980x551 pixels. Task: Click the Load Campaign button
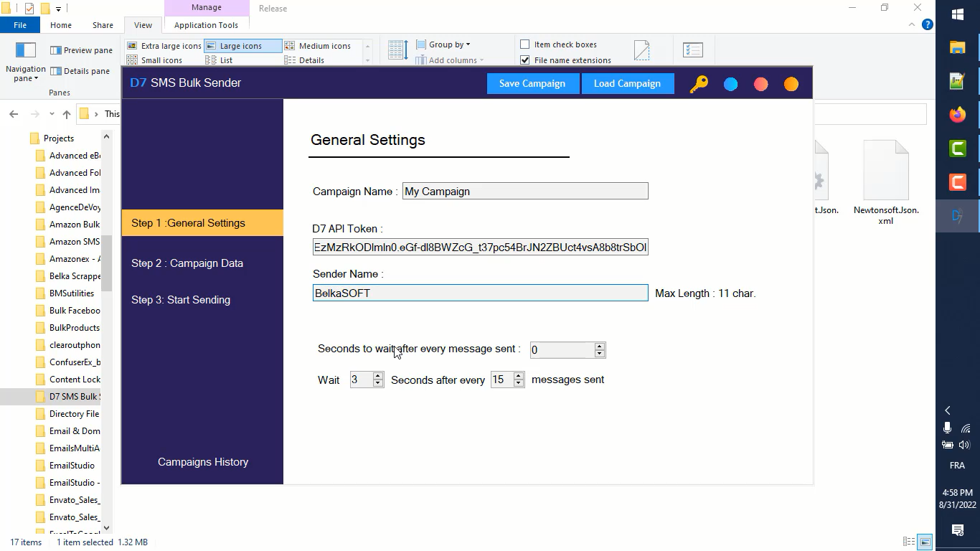627,83
